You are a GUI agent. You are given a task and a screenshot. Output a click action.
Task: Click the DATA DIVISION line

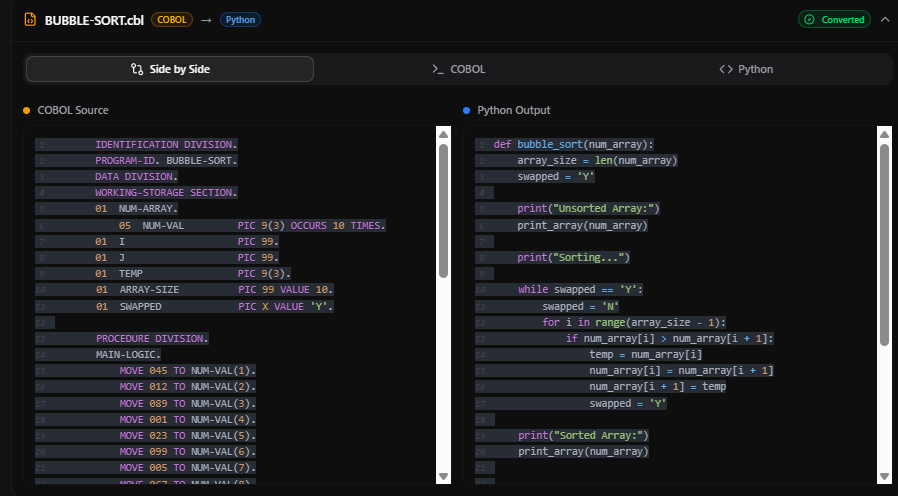tap(136, 176)
